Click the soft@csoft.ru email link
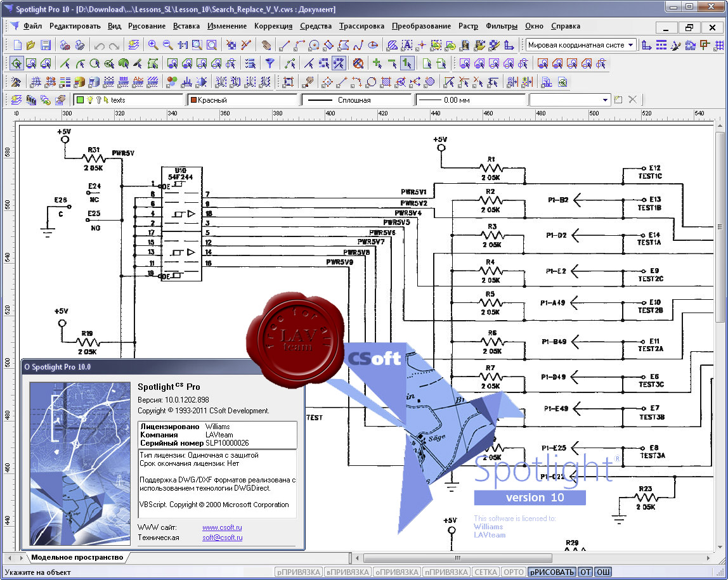The image size is (728, 580). (223, 538)
